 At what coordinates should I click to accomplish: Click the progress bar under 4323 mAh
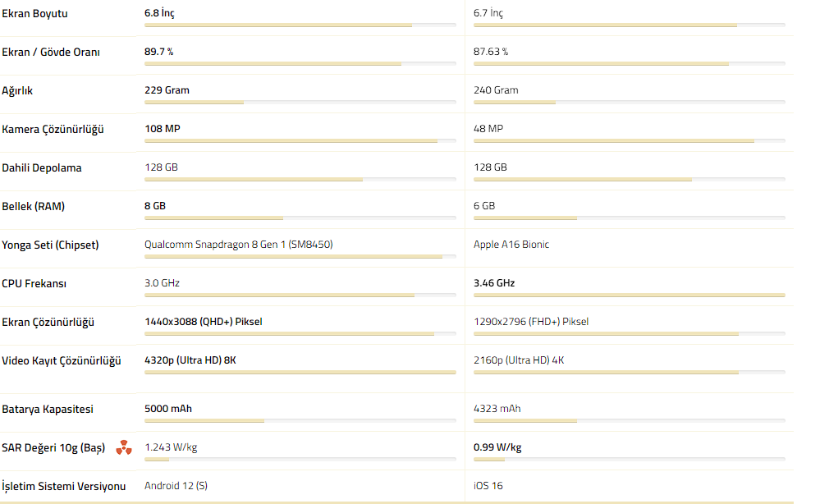(629, 421)
